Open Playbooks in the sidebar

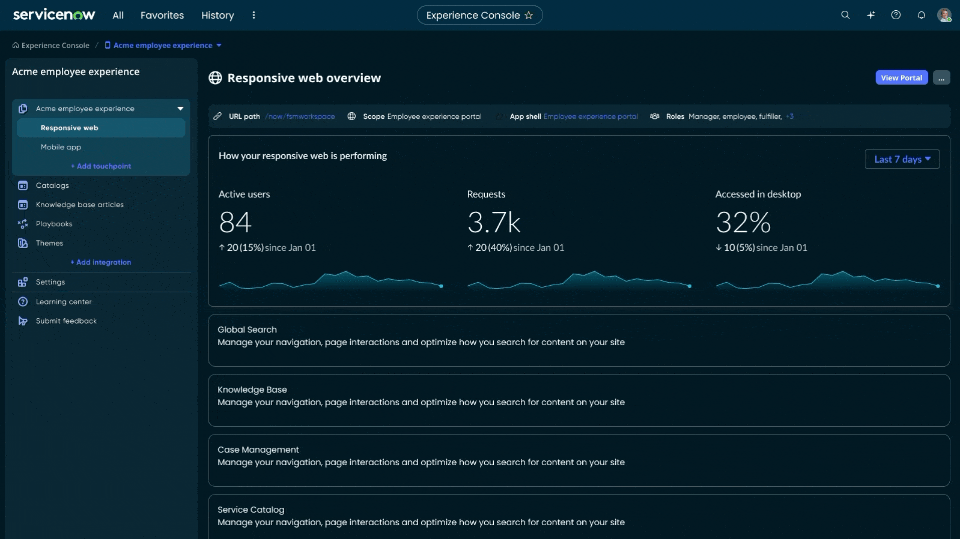tap(54, 224)
